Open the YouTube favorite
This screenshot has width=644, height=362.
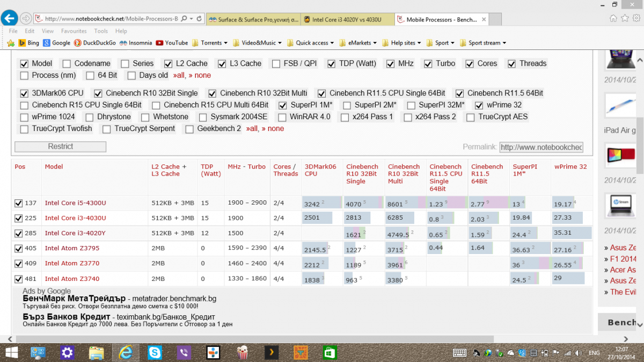pyautogui.click(x=172, y=43)
